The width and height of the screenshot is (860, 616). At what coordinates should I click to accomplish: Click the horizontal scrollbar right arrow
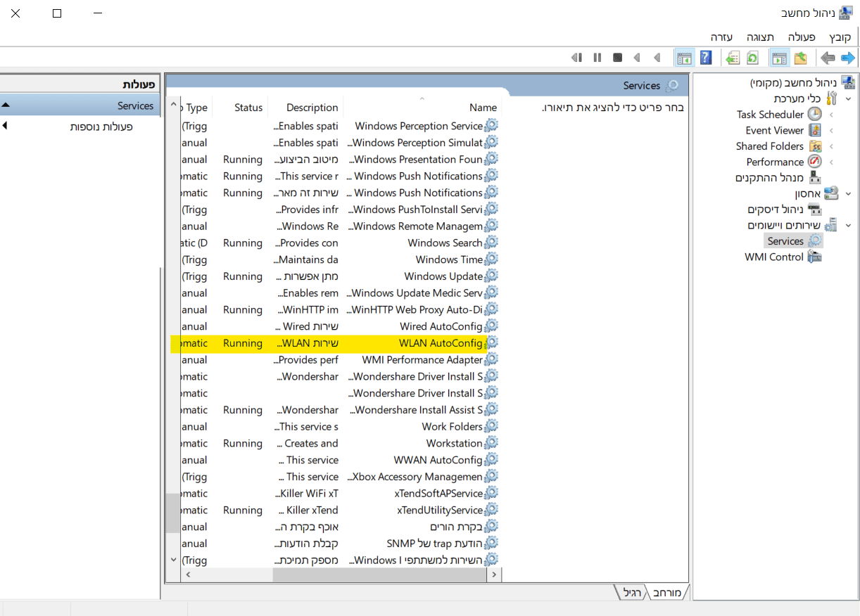pos(495,575)
